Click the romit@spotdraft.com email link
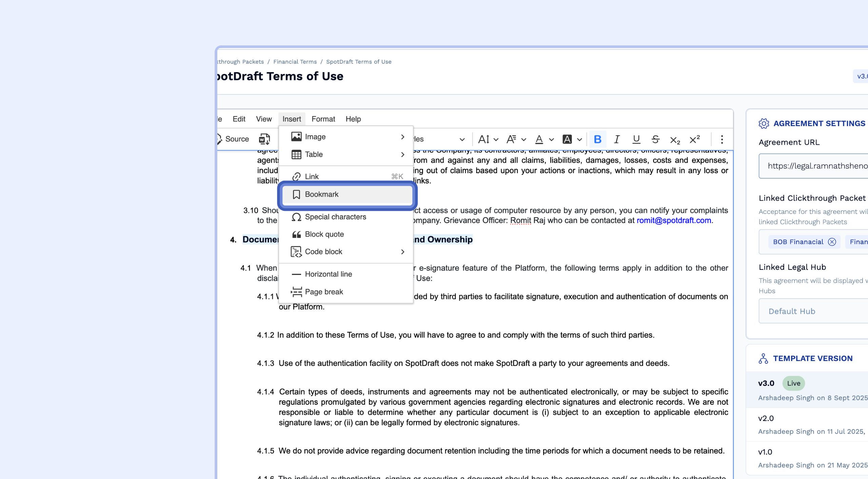 pyautogui.click(x=673, y=220)
